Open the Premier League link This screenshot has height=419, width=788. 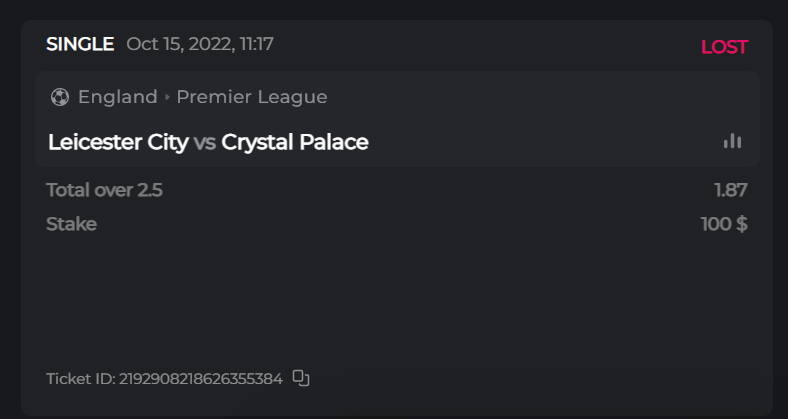coord(252,97)
